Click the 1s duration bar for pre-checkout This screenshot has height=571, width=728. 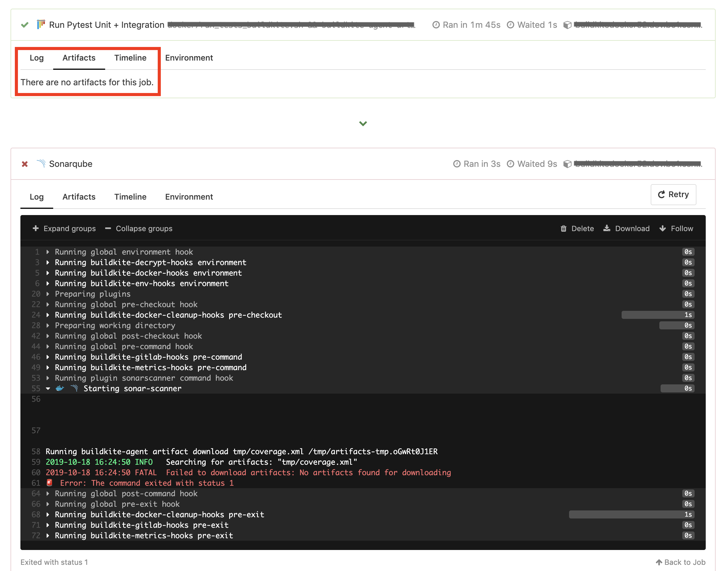[x=657, y=315]
